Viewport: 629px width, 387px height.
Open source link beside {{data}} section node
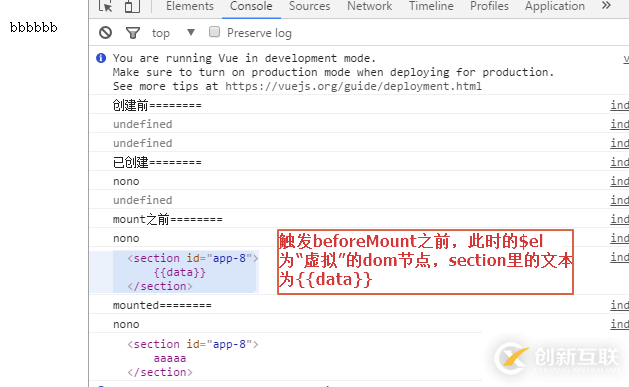tap(620, 257)
